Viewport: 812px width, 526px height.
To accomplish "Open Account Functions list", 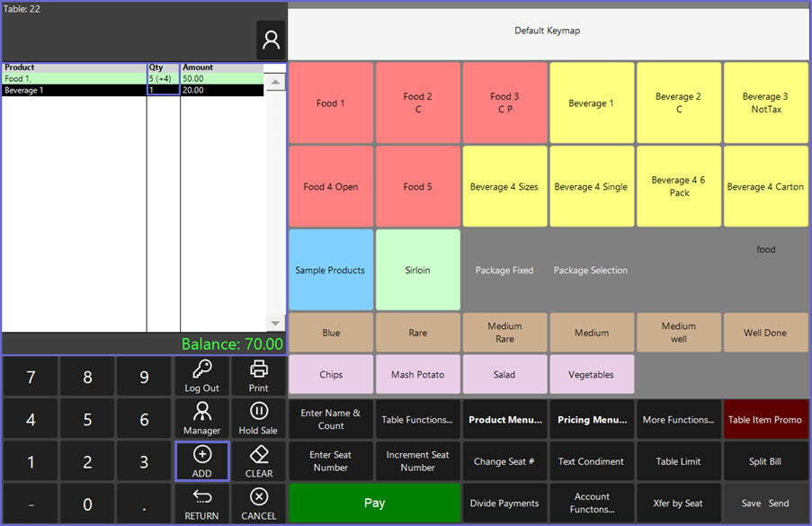I will pos(592,504).
